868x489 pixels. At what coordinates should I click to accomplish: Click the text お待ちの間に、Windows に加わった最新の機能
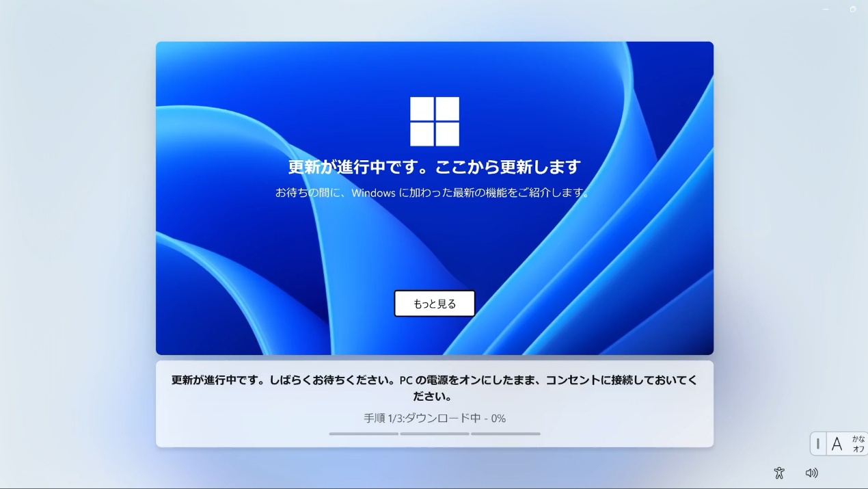coord(392,193)
